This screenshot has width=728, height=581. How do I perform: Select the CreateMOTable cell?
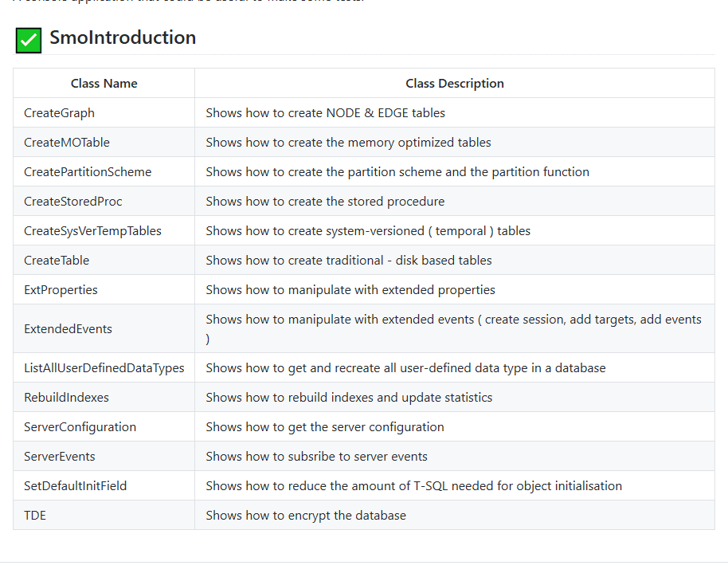[104, 142]
